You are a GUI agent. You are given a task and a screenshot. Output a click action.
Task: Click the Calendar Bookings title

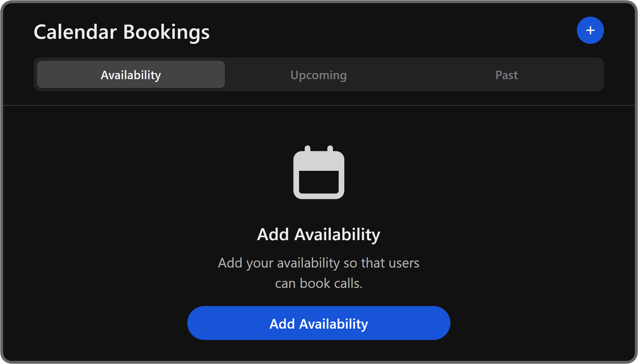pyautogui.click(x=122, y=32)
